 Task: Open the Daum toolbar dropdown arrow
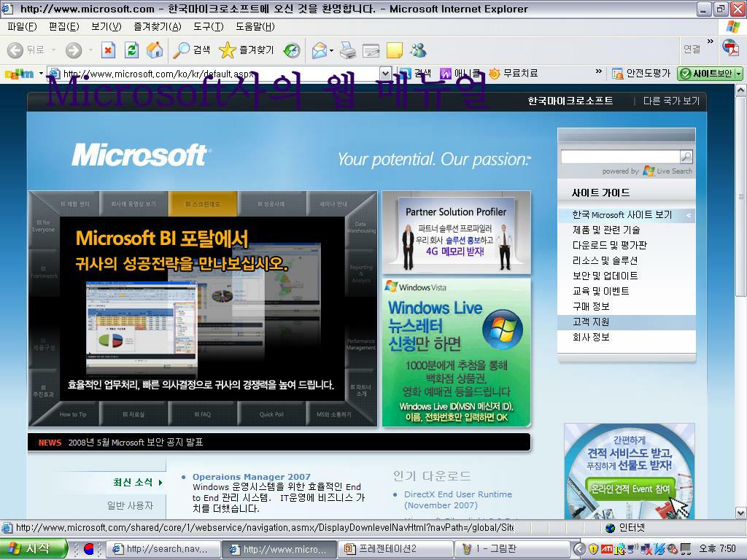(x=41, y=74)
